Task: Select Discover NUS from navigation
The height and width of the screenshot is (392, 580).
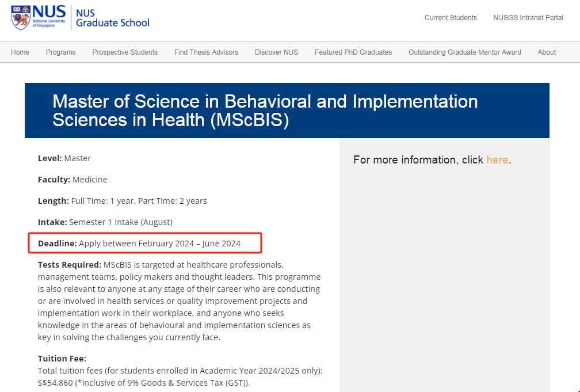Action: (276, 52)
